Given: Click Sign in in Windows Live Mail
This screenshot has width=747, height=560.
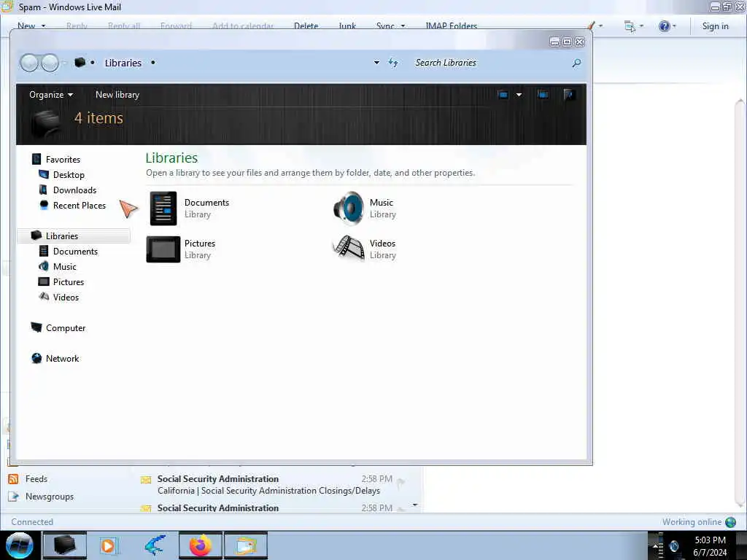Looking at the screenshot, I should coord(715,26).
